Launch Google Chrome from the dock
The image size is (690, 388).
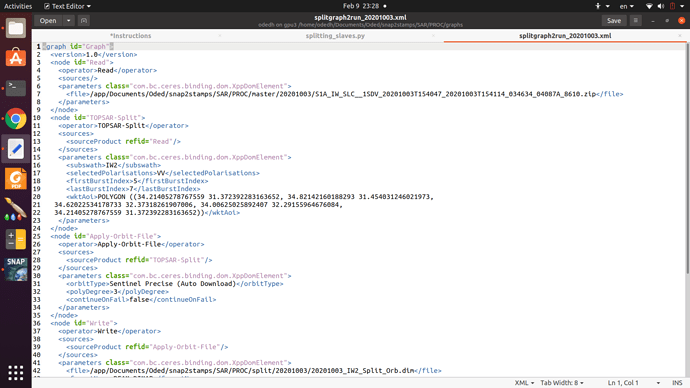coord(16,118)
